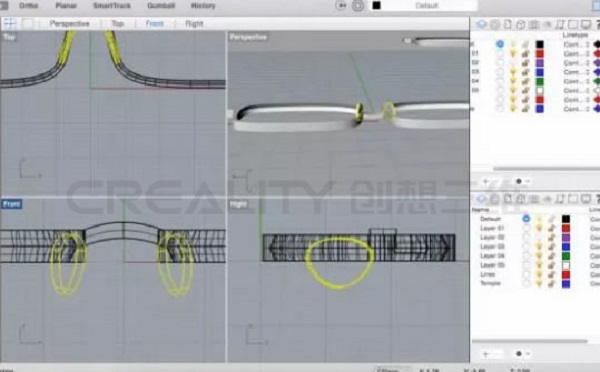The image size is (600, 372).
Task: Click the single-viewport layout icon
Action: 27,24
